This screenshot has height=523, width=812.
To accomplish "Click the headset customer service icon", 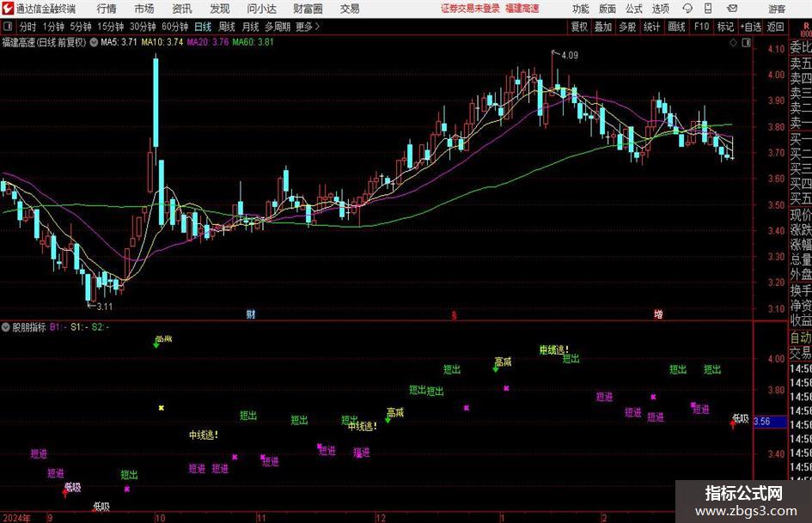I will click(687, 9).
